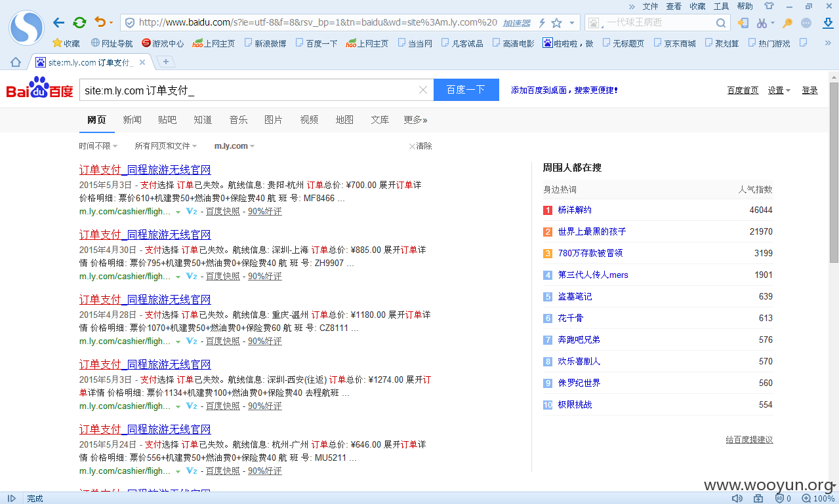Image resolution: width=839 pixels, height=504 pixels.
Task: Click the round chat bubble toolbar icon
Action: 806,23
